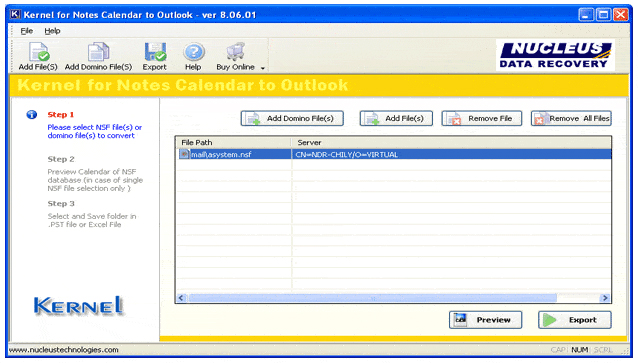Click the Step 3 heading
638x363 pixels.
[61, 203]
